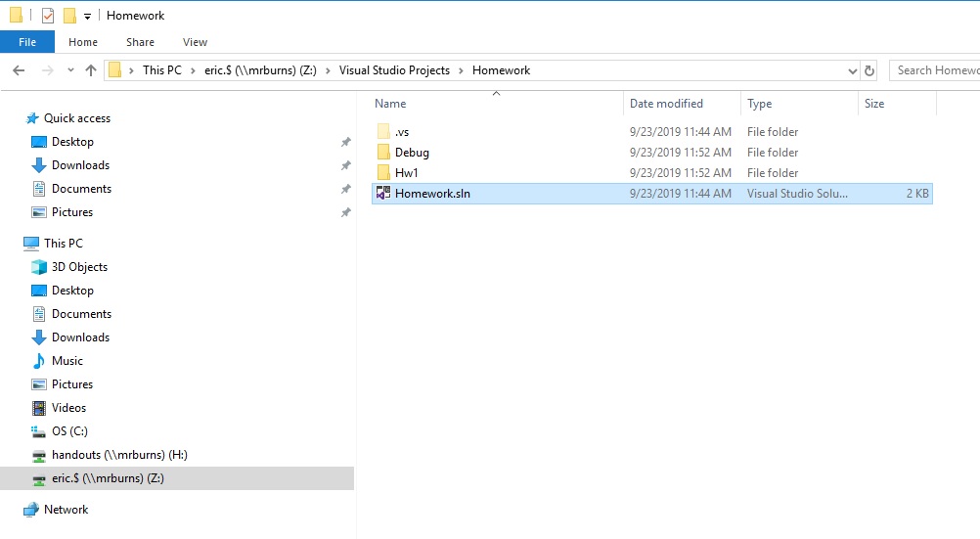Image resolution: width=980 pixels, height=539 pixels.
Task: Click the 3D Objects cube icon
Action: coord(39,267)
